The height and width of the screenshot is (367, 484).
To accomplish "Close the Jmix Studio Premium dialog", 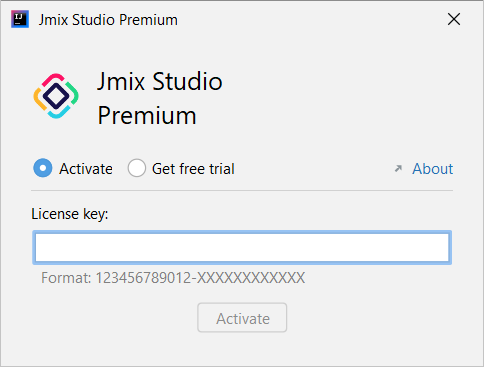I will pyautogui.click(x=454, y=19).
